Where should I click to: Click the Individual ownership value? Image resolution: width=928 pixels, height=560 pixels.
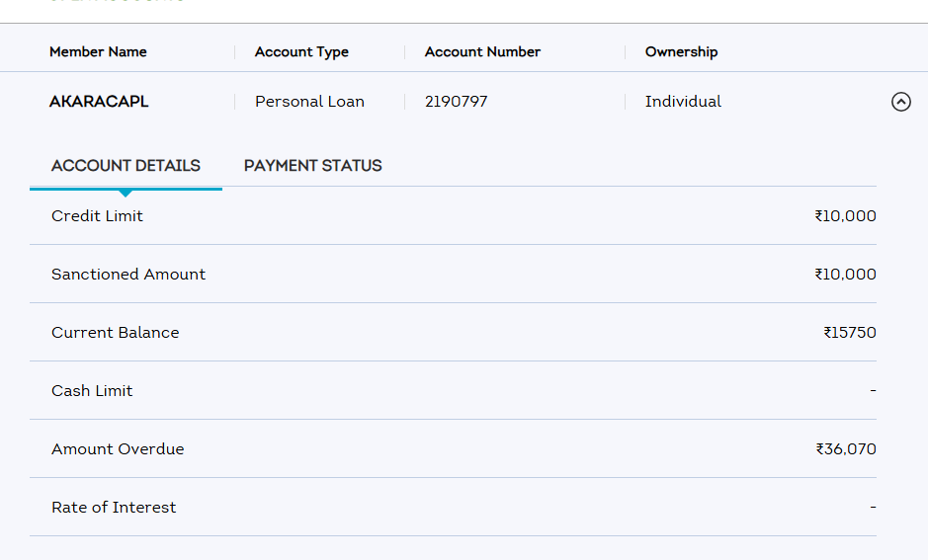[683, 101]
